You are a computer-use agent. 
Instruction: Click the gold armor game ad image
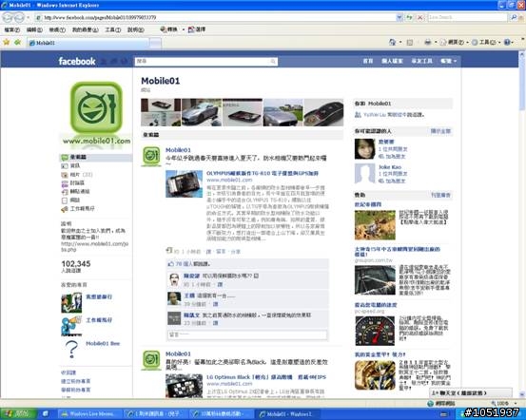click(375, 375)
